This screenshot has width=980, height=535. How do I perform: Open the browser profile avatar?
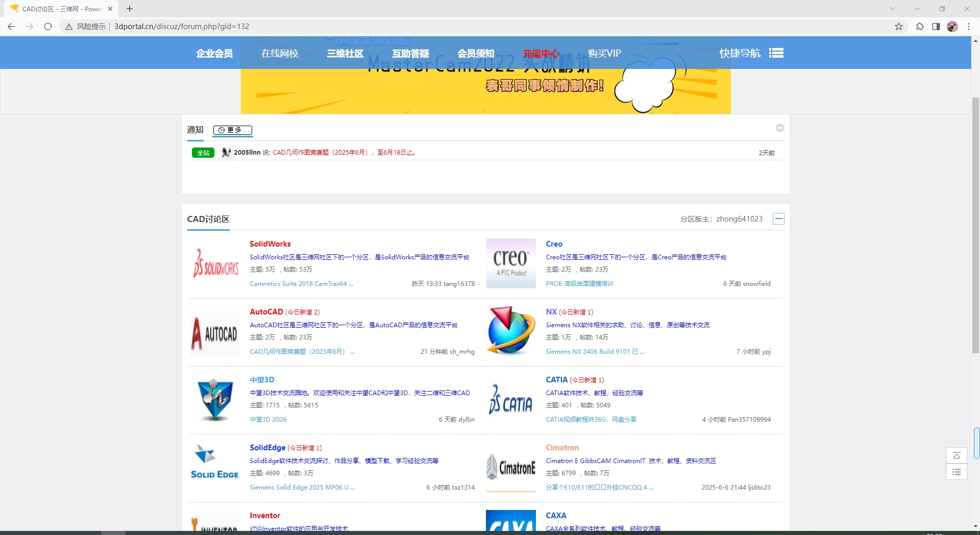(x=952, y=27)
